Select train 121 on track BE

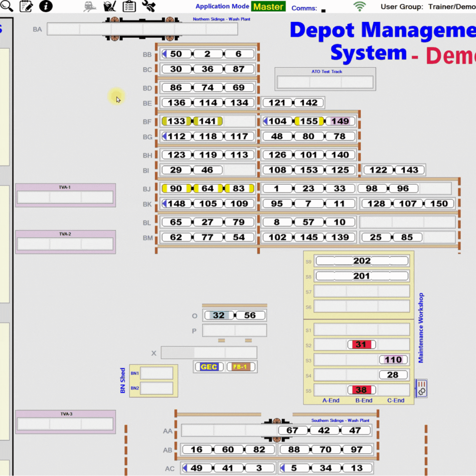(x=277, y=103)
